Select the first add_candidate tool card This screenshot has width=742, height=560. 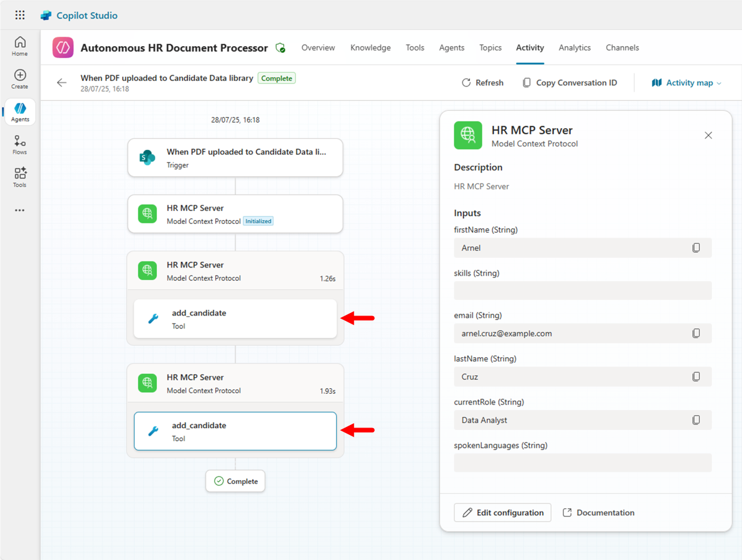coord(235,319)
